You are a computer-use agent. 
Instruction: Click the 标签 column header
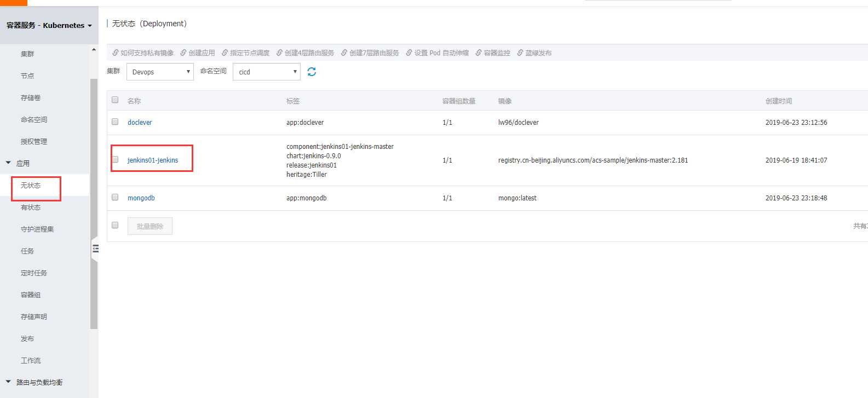[293, 101]
